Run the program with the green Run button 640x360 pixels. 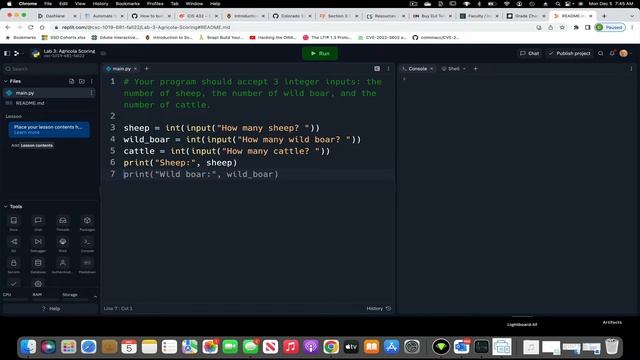click(x=320, y=53)
